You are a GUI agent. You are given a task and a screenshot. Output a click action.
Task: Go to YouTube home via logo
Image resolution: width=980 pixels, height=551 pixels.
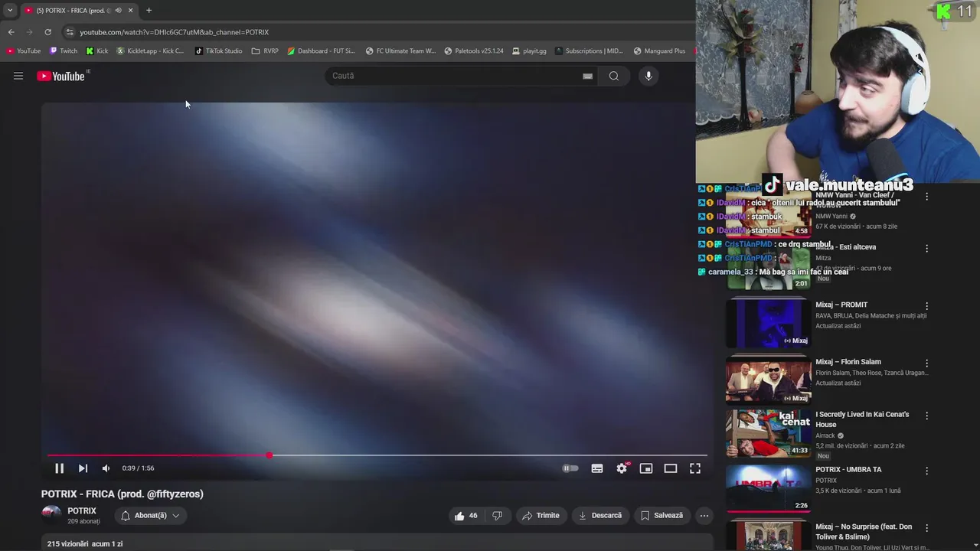pos(60,76)
